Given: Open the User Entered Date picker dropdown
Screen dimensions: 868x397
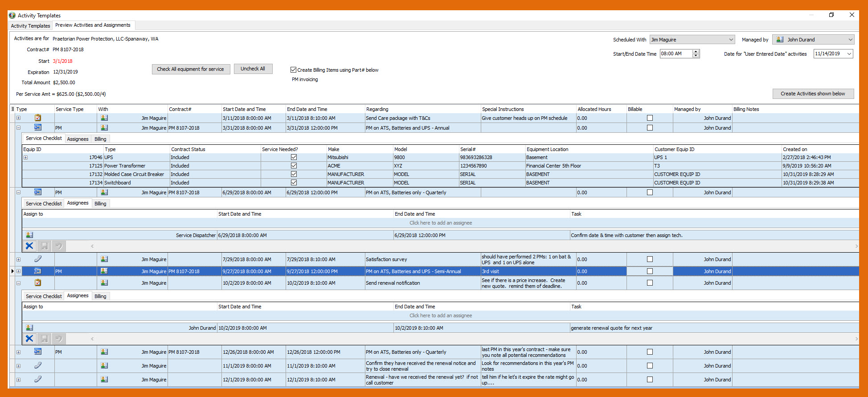Looking at the screenshot, I should [849, 54].
